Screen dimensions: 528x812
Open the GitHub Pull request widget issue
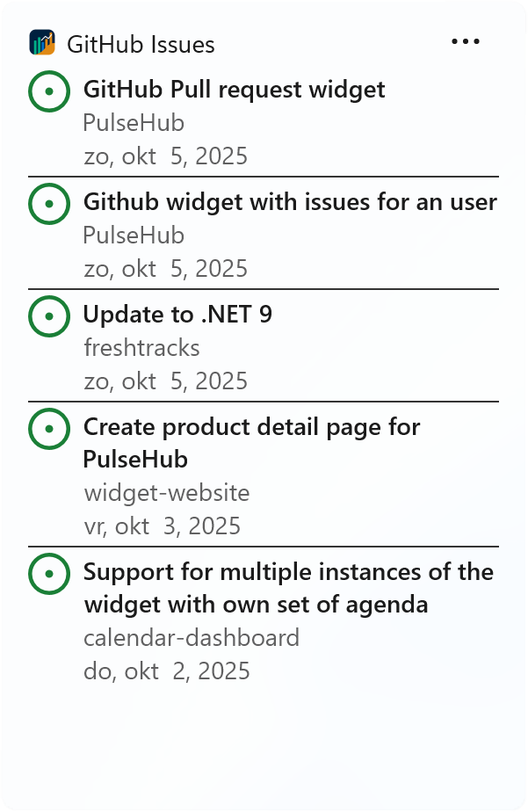(x=234, y=90)
